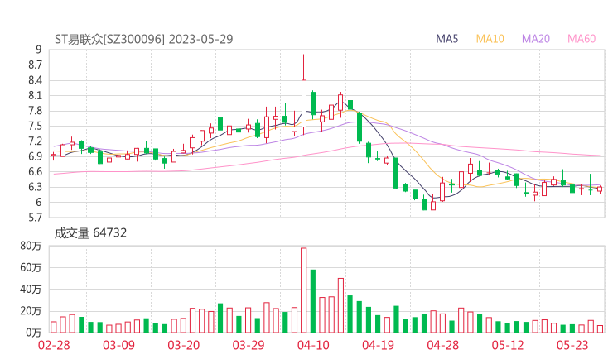Click the 7.2 price axis label
613x364 pixels.
[35, 141]
